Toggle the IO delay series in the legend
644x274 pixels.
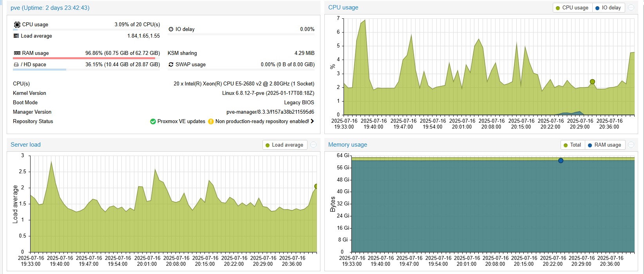pyautogui.click(x=608, y=8)
